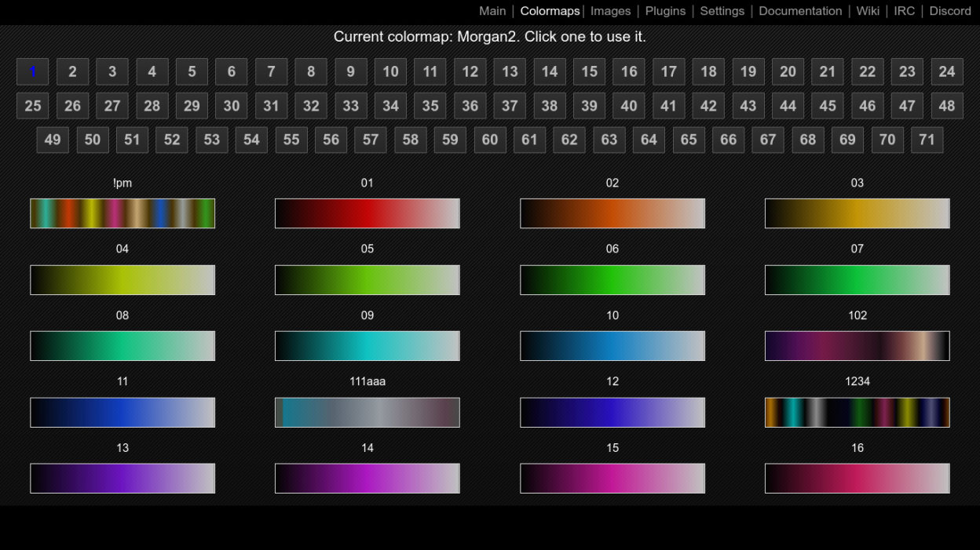Screen dimensions: 980x550
Task: Choose the red 01 colormap gradient
Action: (367, 213)
